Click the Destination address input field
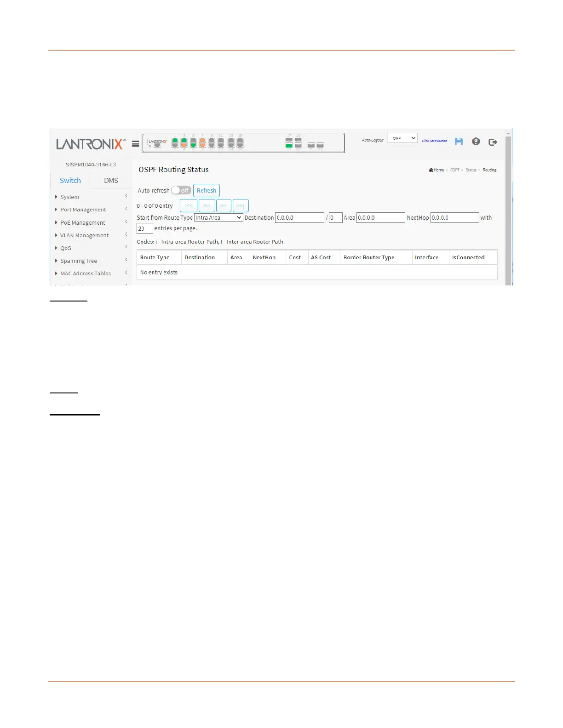The width and height of the screenshot is (563, 728). pyautogui.click(x=299, y=218)
